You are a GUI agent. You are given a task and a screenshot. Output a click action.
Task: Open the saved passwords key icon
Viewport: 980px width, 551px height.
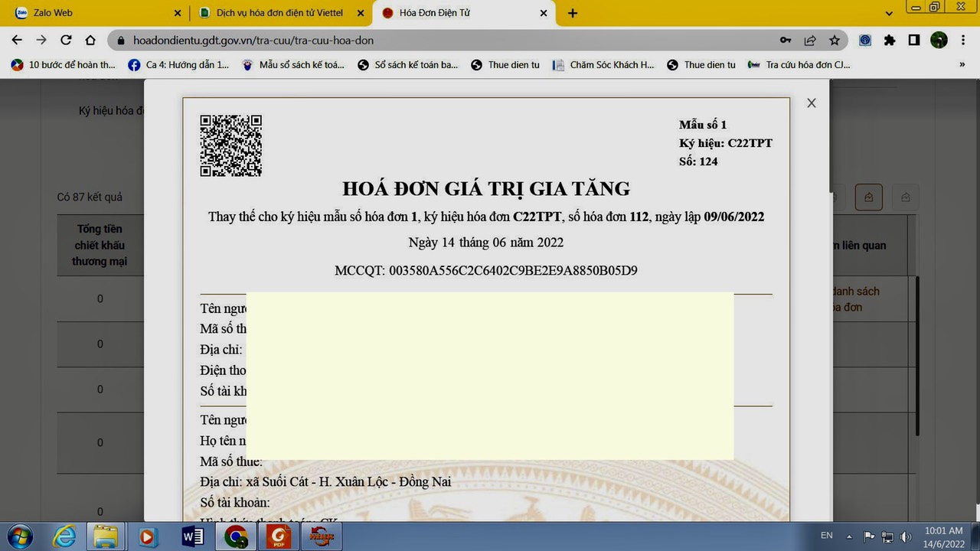click(x=786, y=40)
